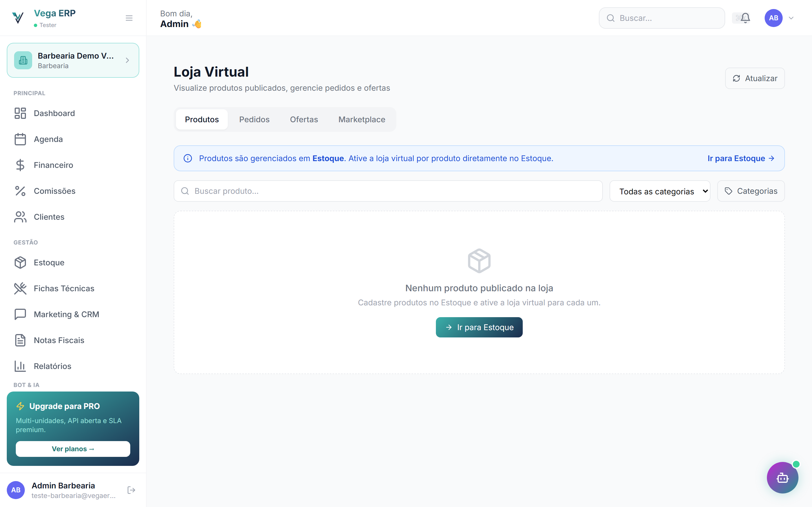Switch to Marketplace tab
The image size is (812, 507).
pos(362,119)
